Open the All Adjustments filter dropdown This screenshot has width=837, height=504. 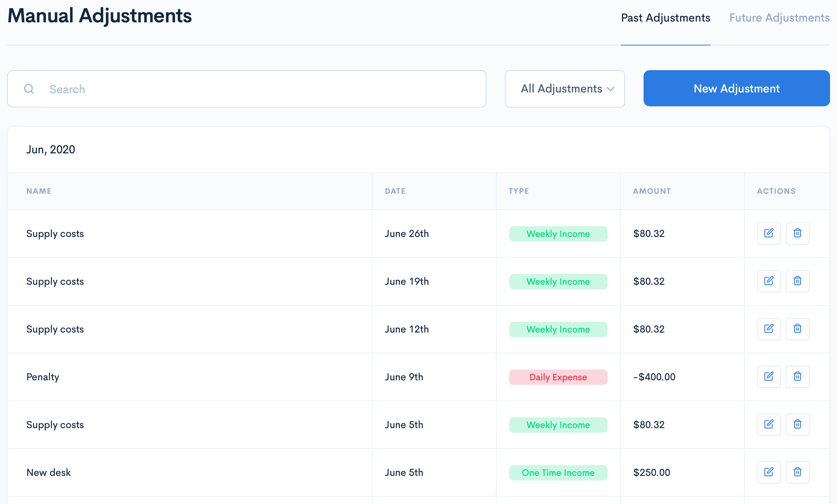[x=565, y=89]
